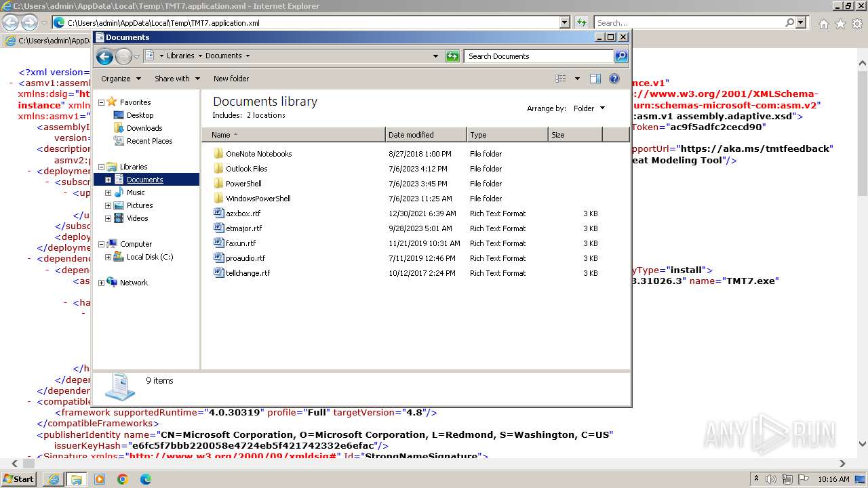868x488 pixels.
Task: Click refresh icon beside Documents address bar
Action: tap(452, 56)
